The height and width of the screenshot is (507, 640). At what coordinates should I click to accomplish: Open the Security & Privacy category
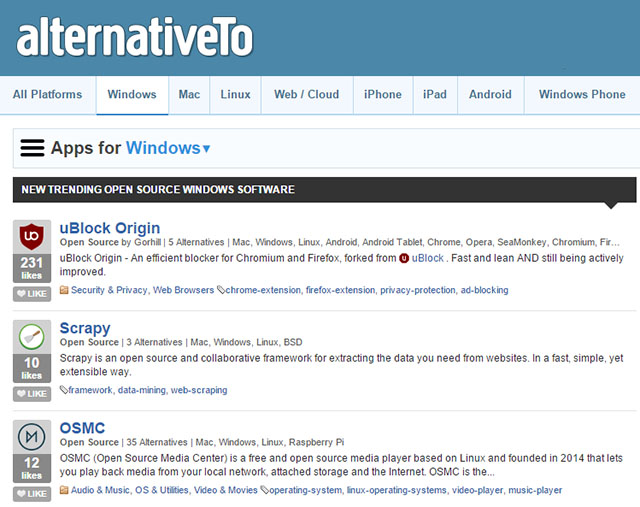point(109,290)
